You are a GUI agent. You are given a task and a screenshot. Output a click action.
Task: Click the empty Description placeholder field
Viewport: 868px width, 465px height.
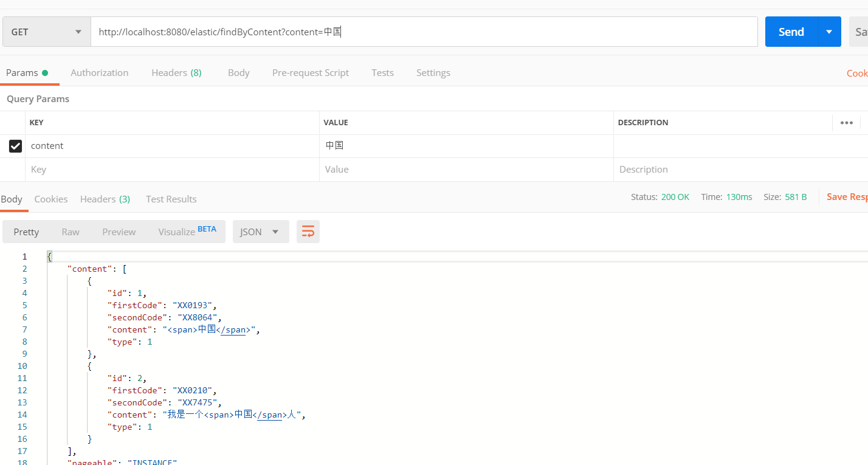(x=740, y=170)
